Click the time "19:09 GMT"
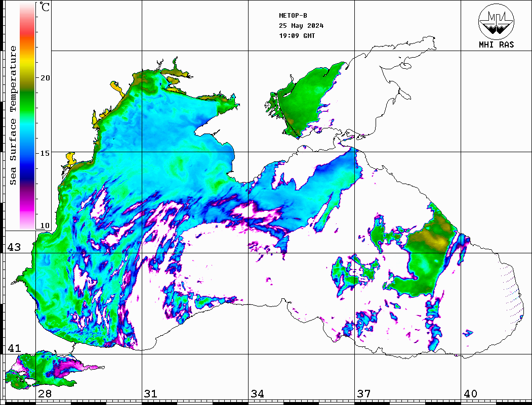 297,35
